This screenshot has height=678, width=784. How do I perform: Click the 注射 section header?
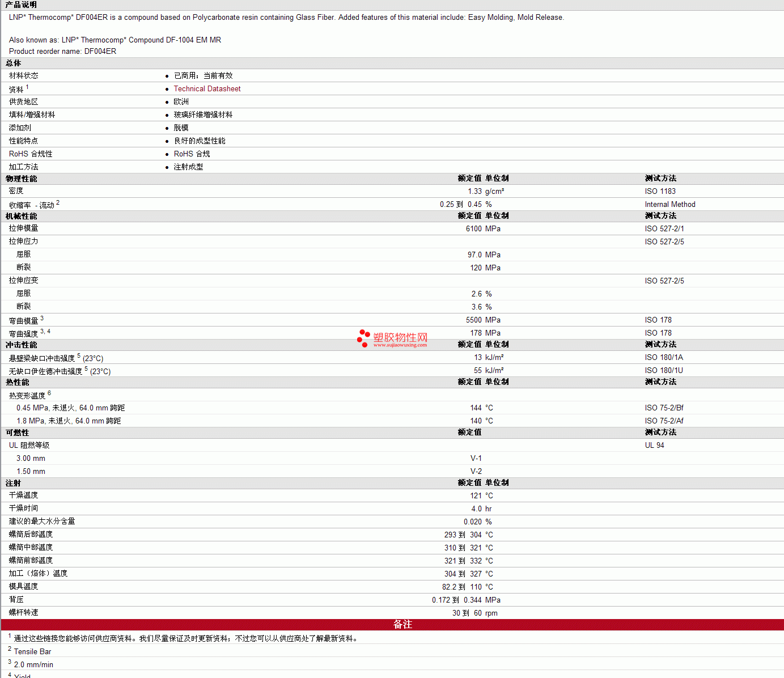point(14,484)
